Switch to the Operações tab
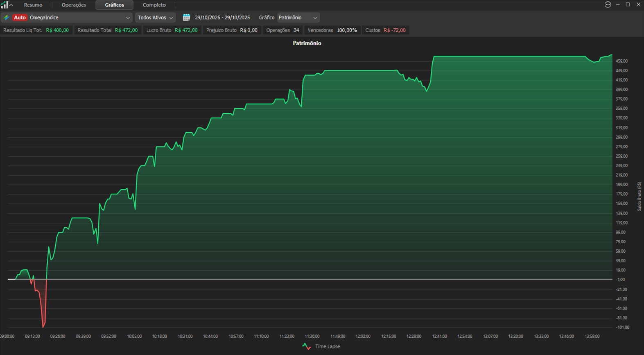 click(74, 5)
